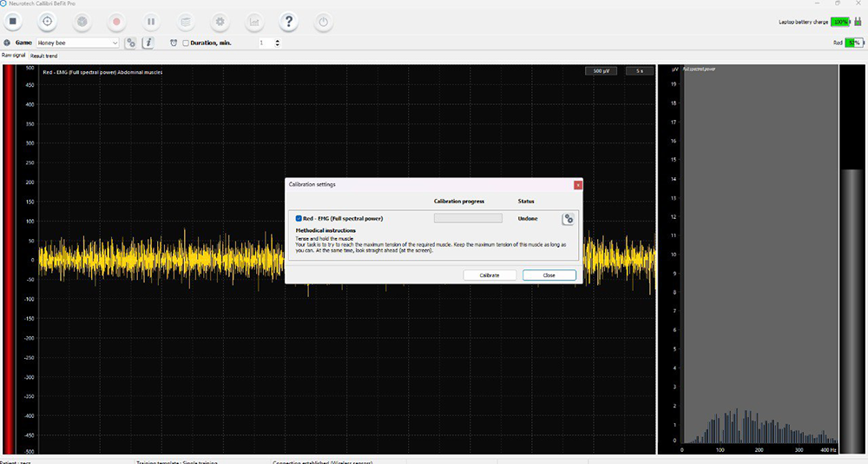Open game info with the 'i' icon
Viewport: 868px width, 464px height.
pyautogui.click(x=148, y=43)
